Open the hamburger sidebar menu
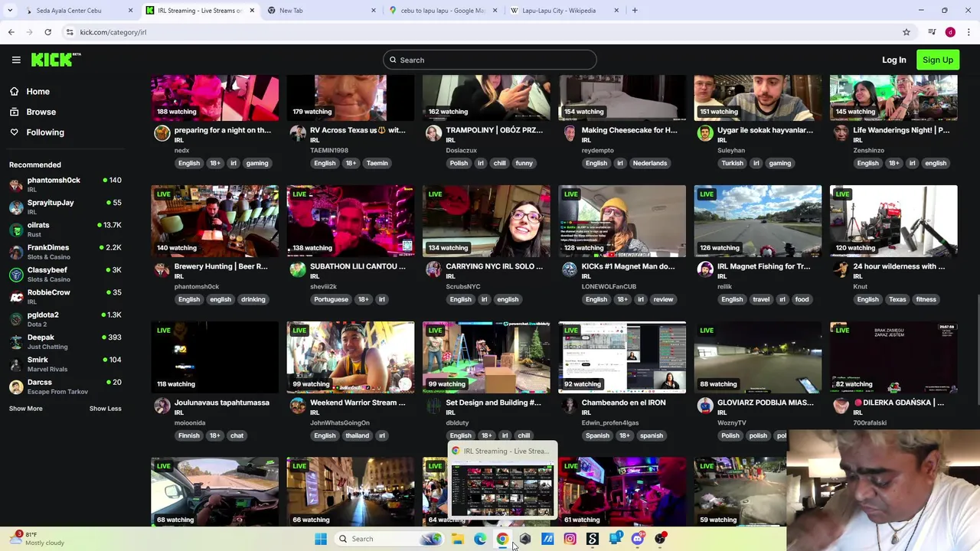The width and height of the screenshot is (980, 551). pos(15,60)
